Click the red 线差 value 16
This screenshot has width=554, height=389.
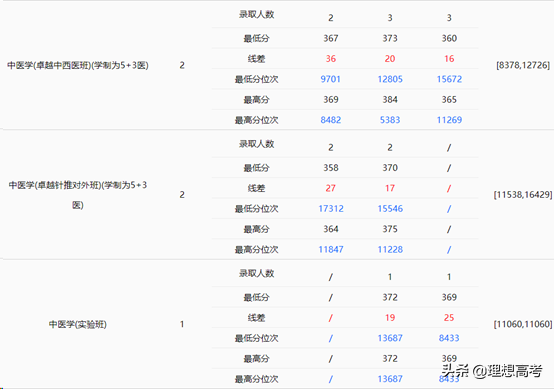pyautogui.click(x=449, y=59)
